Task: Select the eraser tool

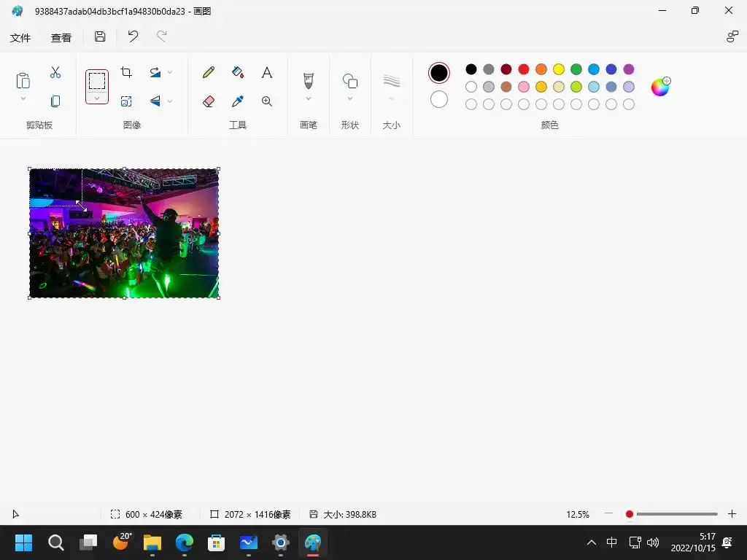Action: click(209, 101)
